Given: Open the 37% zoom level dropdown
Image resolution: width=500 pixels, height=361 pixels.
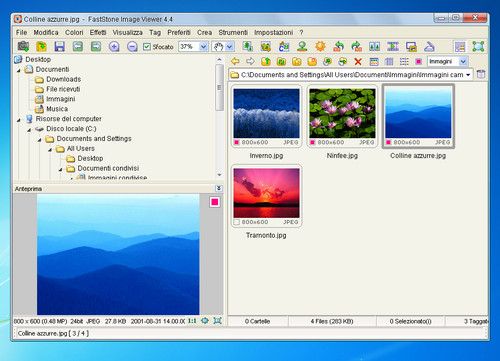Looking at the screenshot, I should click(x=204, y=47).
